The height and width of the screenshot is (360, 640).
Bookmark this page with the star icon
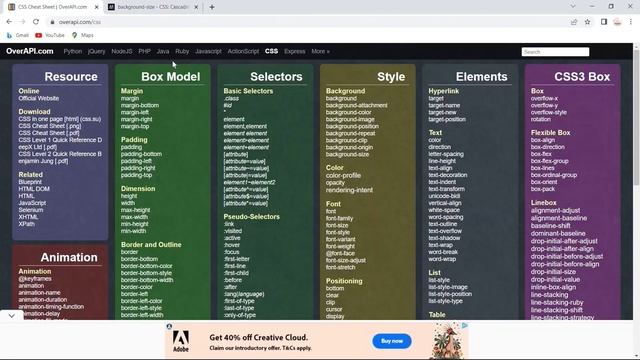[x=587, y=22]
